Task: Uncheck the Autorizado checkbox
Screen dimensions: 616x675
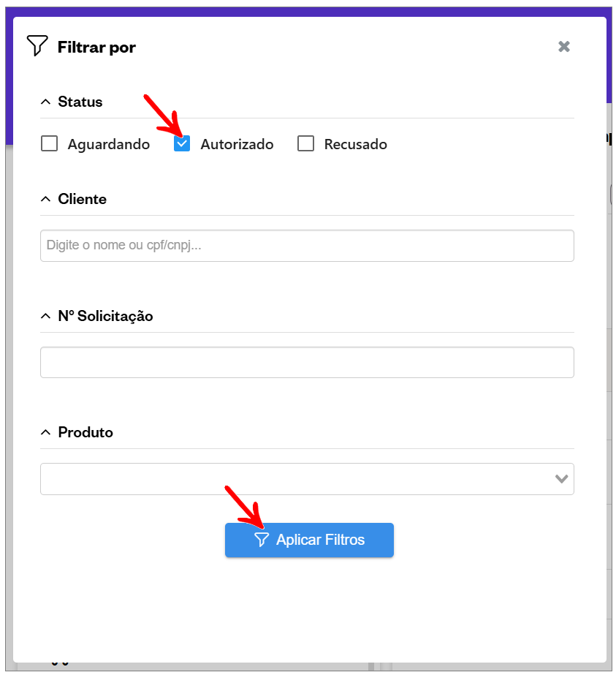Action: tap(182, 144)
